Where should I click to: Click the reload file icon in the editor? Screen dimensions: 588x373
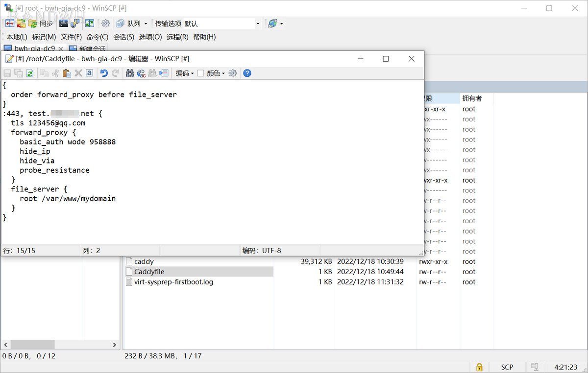tap(30, 73)
